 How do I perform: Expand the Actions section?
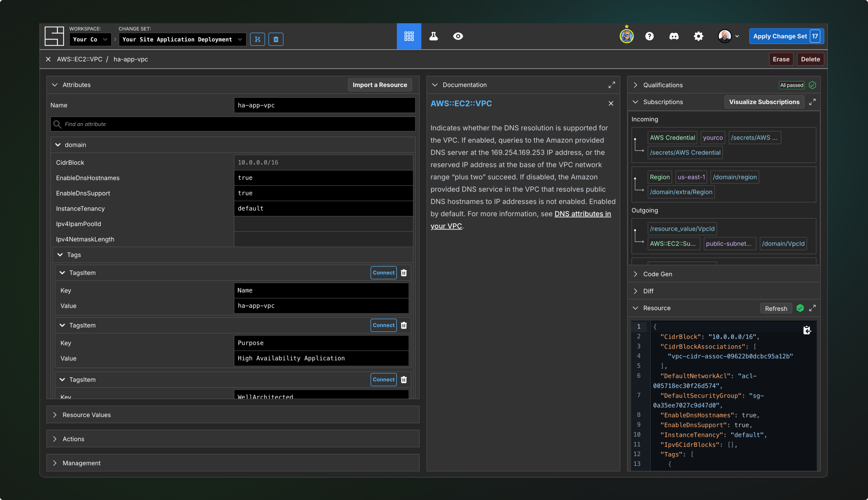click(233, 439)
